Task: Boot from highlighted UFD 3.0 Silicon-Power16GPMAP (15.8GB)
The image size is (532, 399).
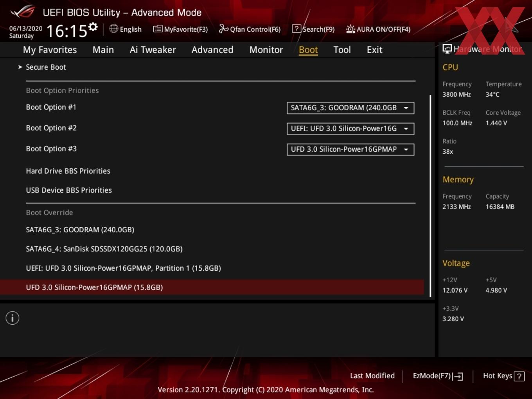Action: click(212, 287)
